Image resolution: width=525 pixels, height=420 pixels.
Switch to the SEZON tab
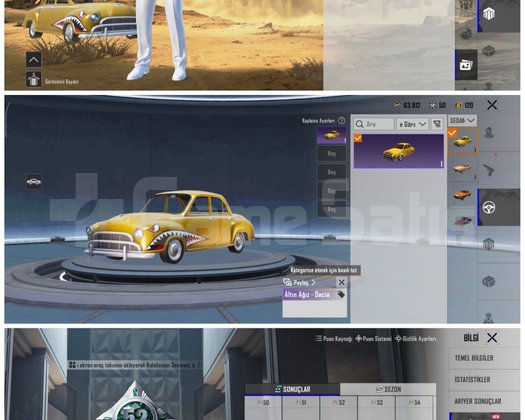coord(388,389)
